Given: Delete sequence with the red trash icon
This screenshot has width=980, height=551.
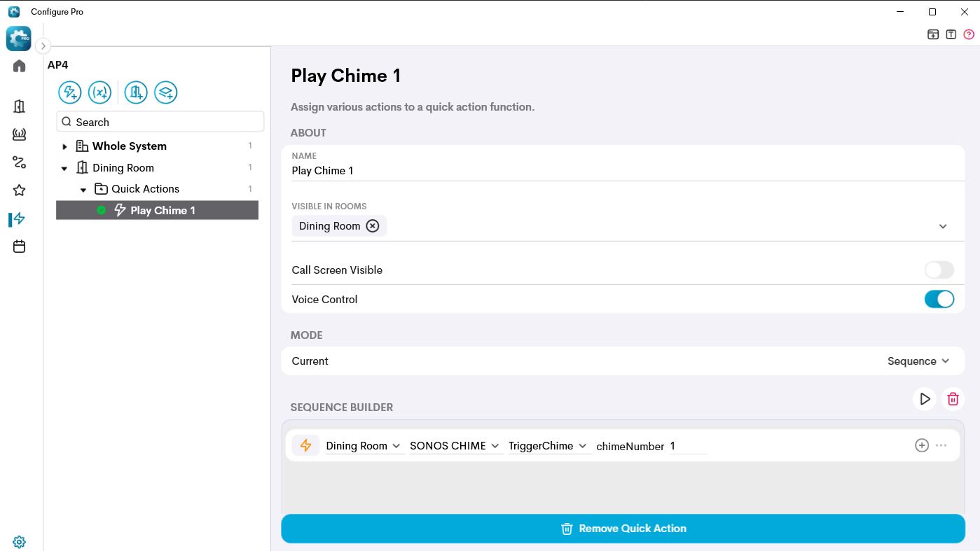Looking at the screenshot, I should [953, 399].
